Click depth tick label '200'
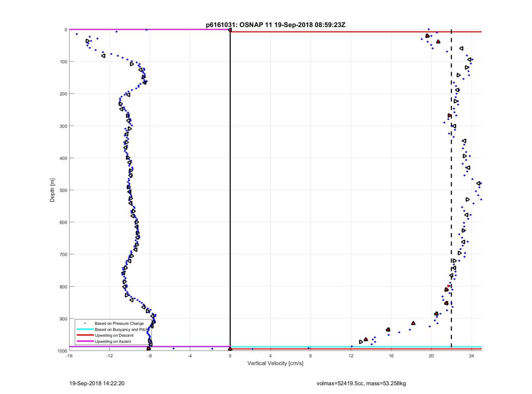 tap(63, 94)
